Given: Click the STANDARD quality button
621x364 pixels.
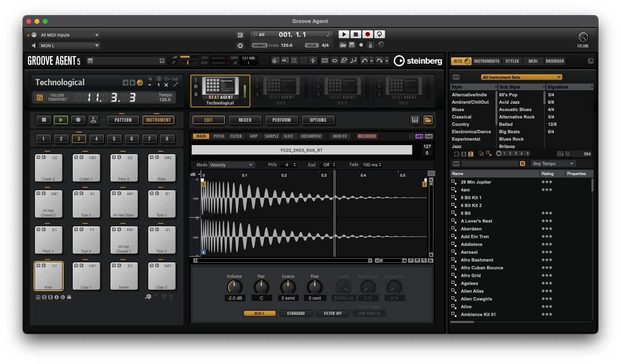Looking at the screenshot, I should 296,313.
